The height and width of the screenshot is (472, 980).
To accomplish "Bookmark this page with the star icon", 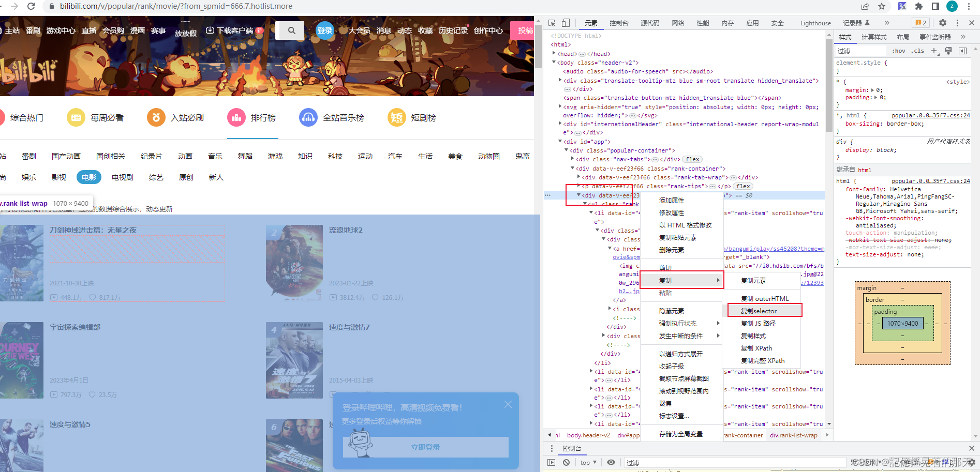I will [x=882, y=6].
